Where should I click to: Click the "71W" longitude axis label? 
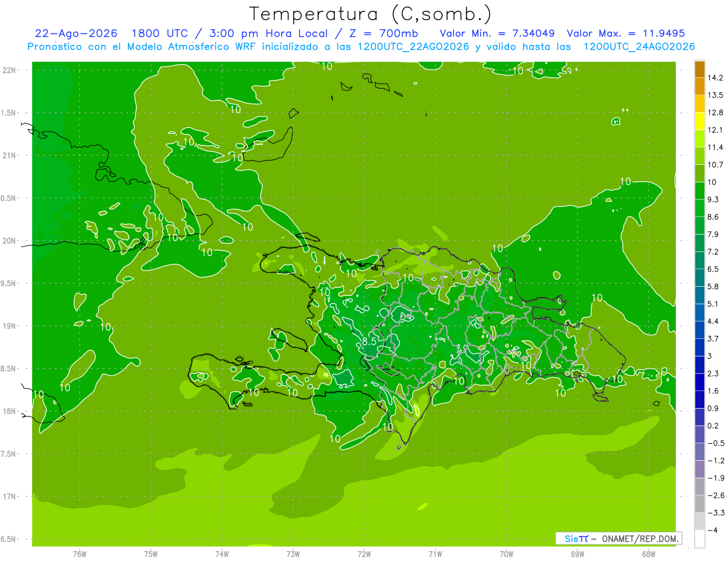point(435,554)
